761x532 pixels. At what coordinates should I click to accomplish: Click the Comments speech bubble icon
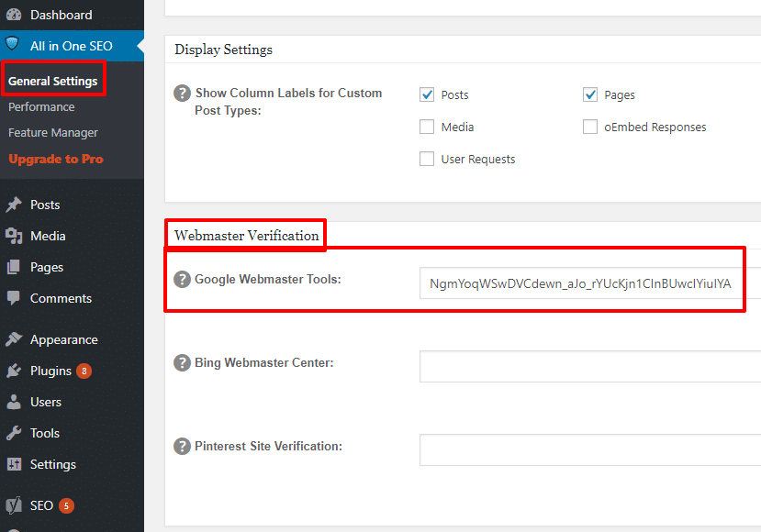(x=14, y=298)
